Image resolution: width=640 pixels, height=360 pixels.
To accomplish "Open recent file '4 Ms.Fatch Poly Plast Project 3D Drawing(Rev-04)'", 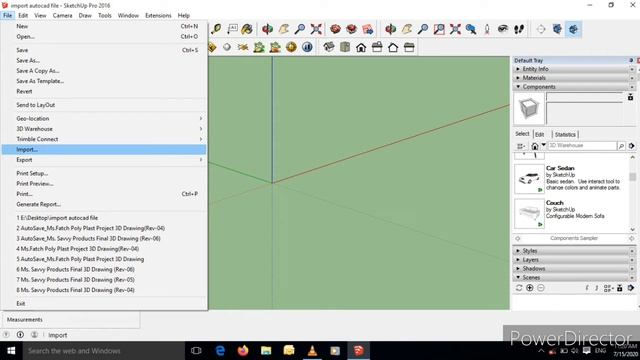I will [x=104, y=249].
